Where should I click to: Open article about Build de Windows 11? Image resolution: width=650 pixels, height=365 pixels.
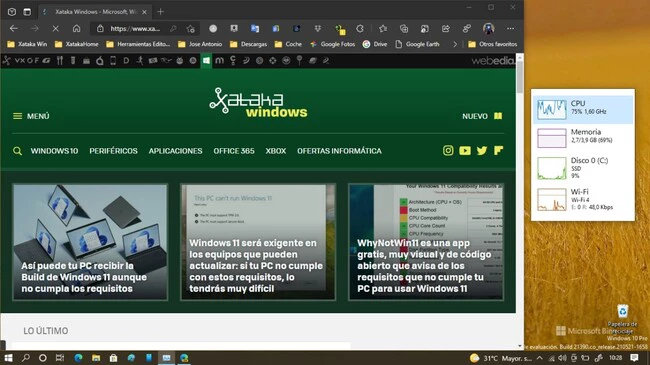[x=90, y=242]
